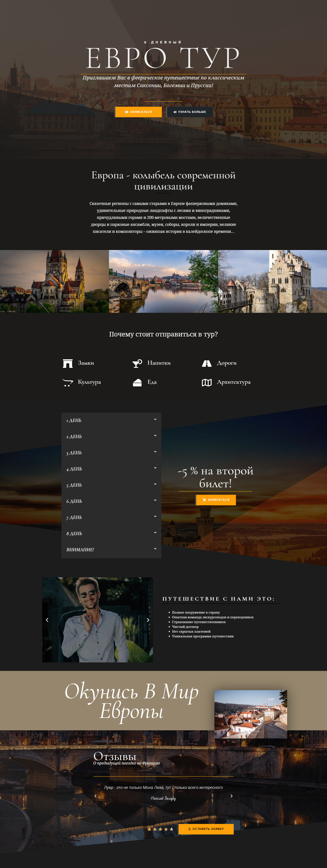Click the church photo in the gallery

click(54, 281)
